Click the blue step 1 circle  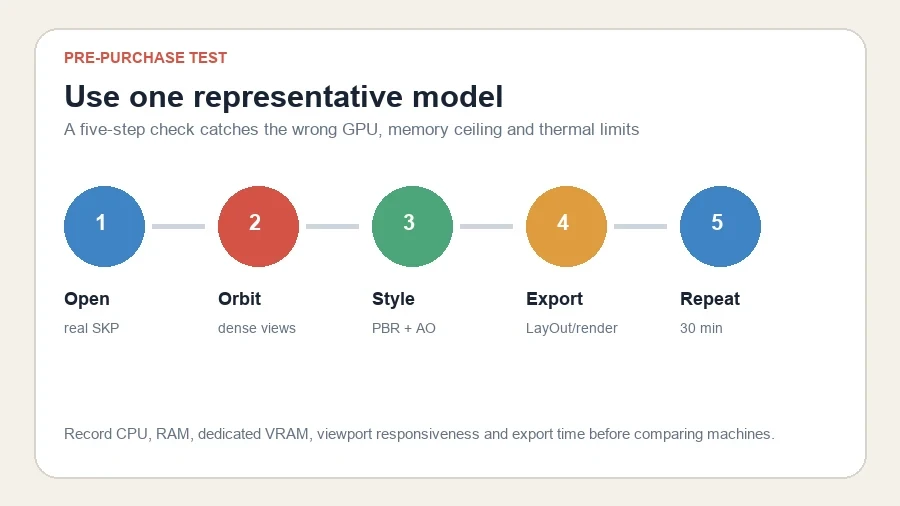click(104, 226)
